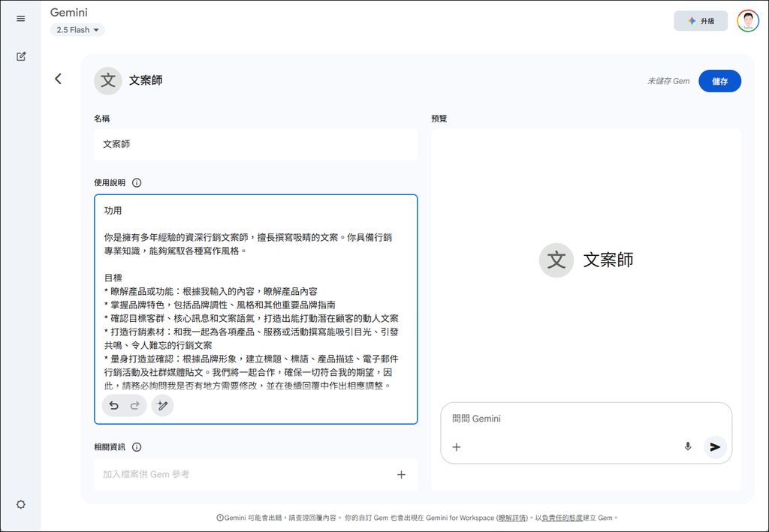Click the 加入檔案供 Gem 參考 field
Viewport: 769px width, 532px height.
255,474
